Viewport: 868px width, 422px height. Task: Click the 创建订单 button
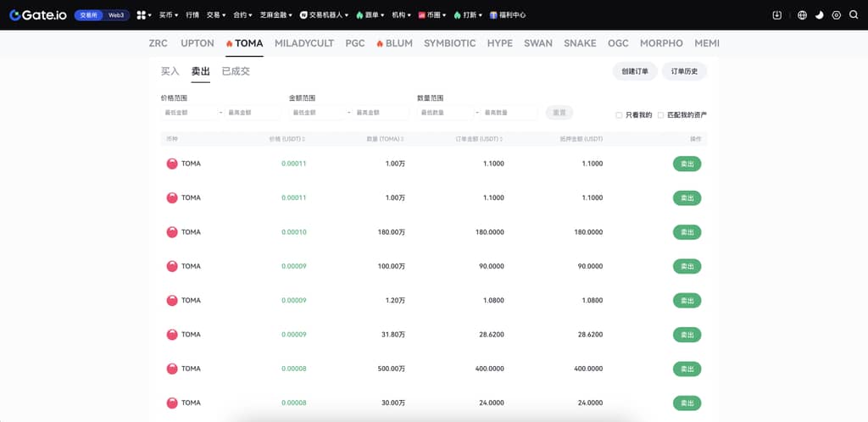[x=634, y=71]
